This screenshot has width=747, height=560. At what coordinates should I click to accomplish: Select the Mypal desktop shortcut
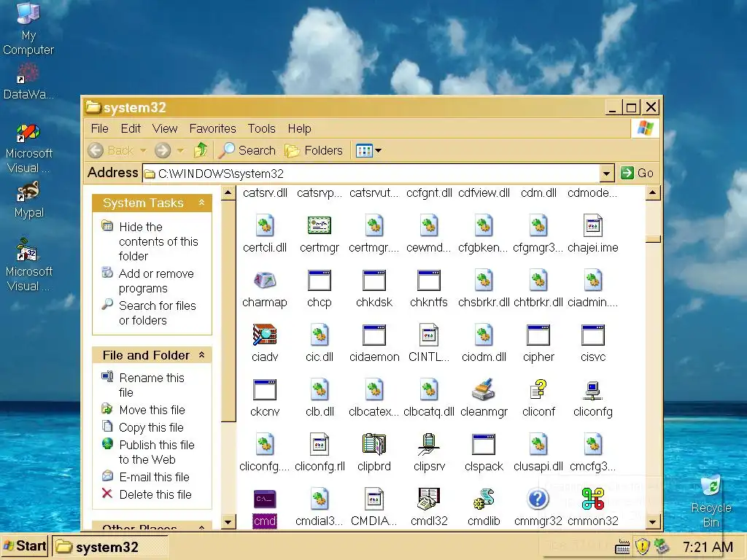coord(28,200)
